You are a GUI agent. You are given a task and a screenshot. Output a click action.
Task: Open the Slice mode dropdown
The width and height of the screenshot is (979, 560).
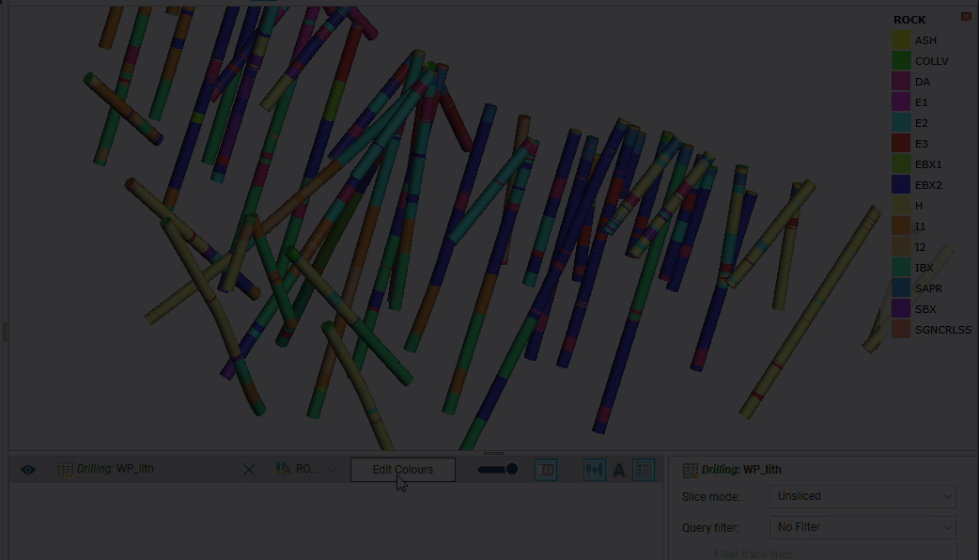click(862, 496)
